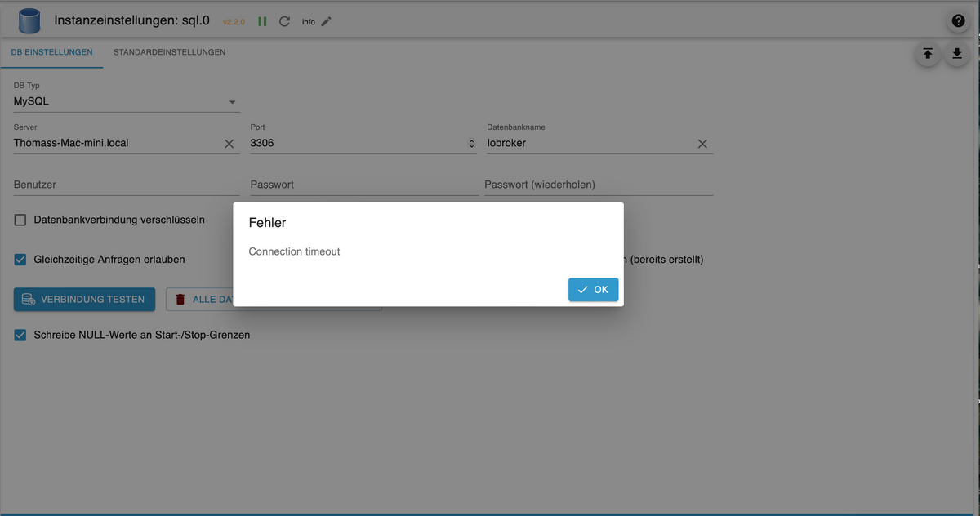Pause the sql.0 instance
The height and width of the screenshot is (516, 980).
[x=263, y=21]
